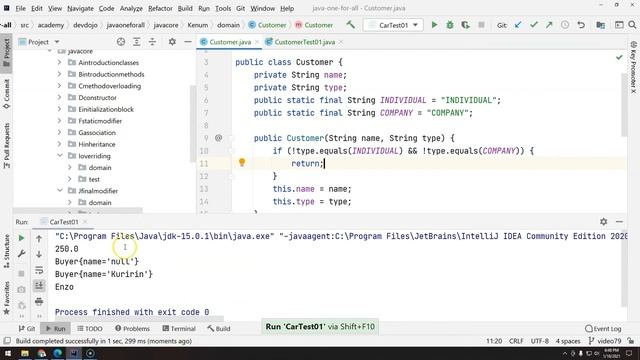640x360 pixels.
Task: Click the Windows Start button
Action: pyautogui.click(x=8, y=353)
